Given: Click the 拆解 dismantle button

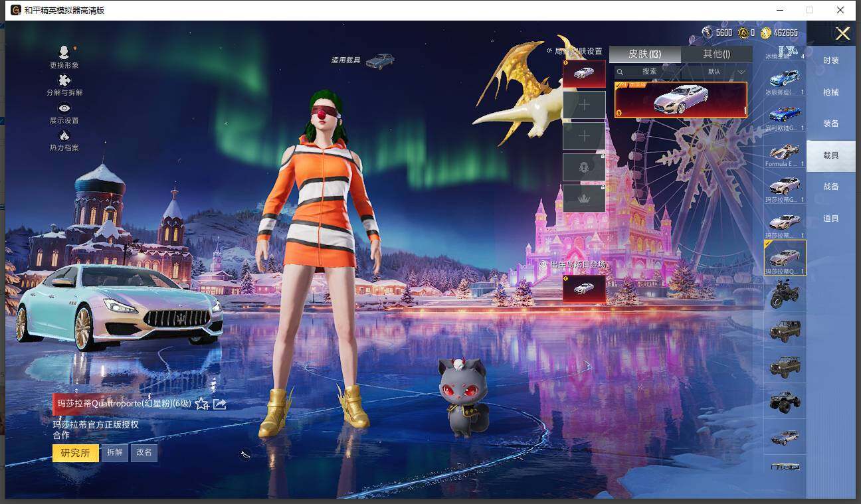Looking at the screenshot, I should pos(115,453).
